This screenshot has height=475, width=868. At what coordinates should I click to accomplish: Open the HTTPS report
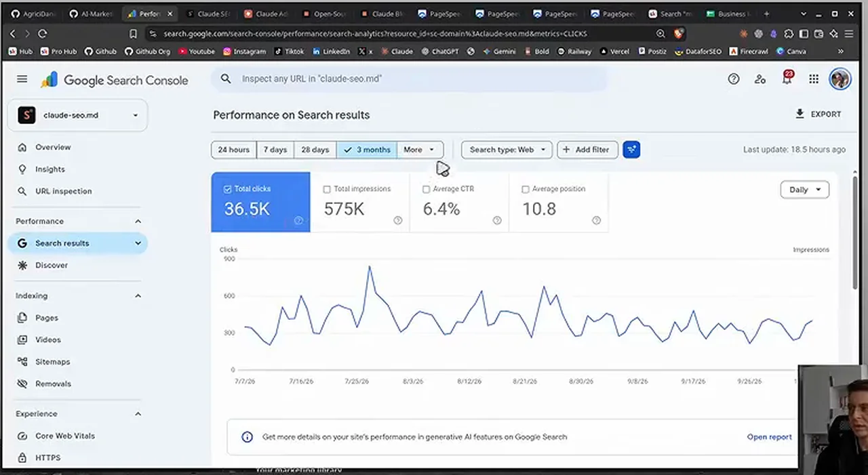(48, 458)
